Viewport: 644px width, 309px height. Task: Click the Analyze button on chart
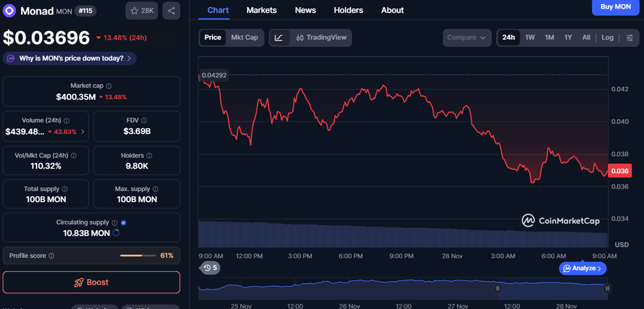(x=583, y=268)
